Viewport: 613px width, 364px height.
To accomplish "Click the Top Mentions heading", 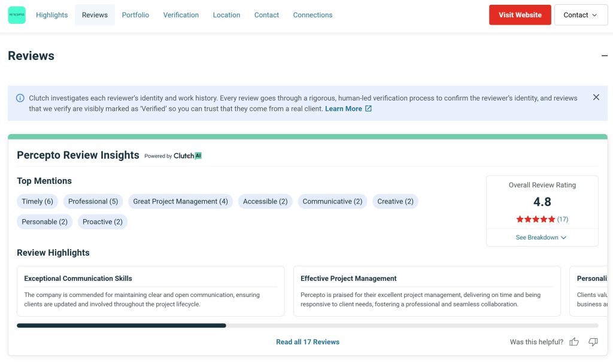I will 44,181.
